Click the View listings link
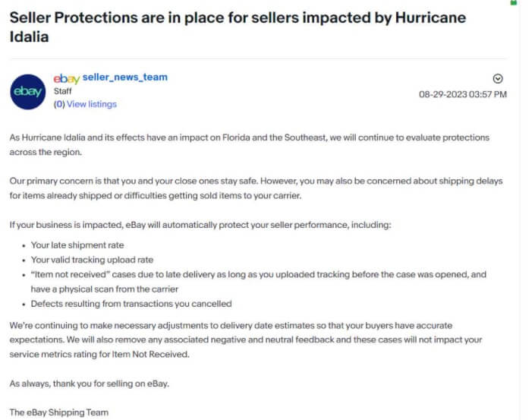Viewport: 532px width, 420px height. (x=92, y=104)
